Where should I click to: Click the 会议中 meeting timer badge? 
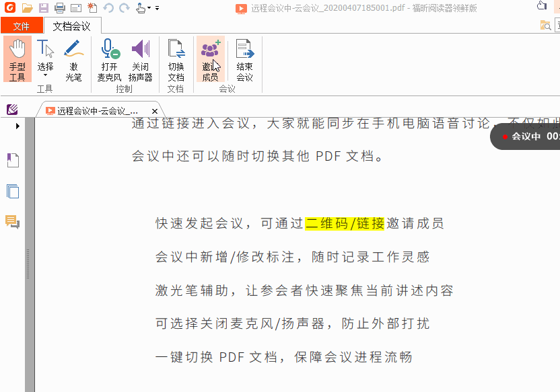coord(530,136)
